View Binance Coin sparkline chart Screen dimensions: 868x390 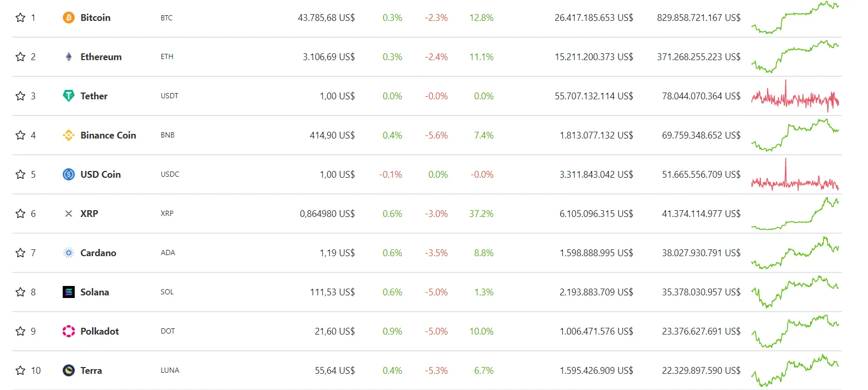[x=795, y=135]
